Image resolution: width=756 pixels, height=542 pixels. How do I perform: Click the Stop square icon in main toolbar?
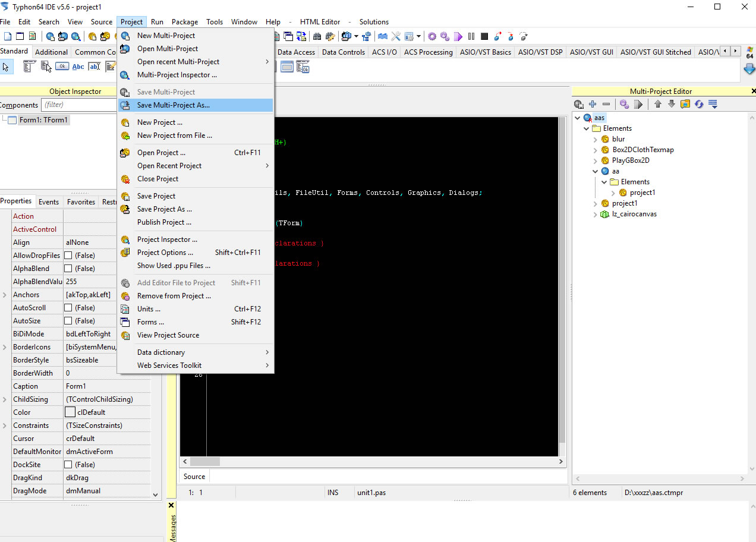[x=484, y=37]
